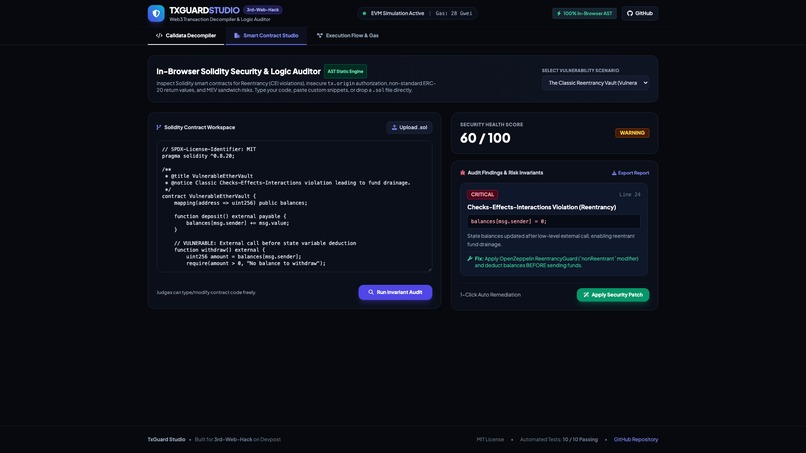Viewport: 806px width, 453px height.
Task: Click the 60 / 100 health score
Action: 485,138
